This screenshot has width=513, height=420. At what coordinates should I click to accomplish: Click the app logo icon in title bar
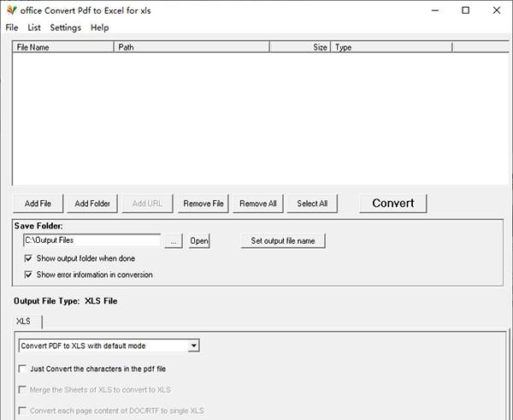[x=11, y=10]
